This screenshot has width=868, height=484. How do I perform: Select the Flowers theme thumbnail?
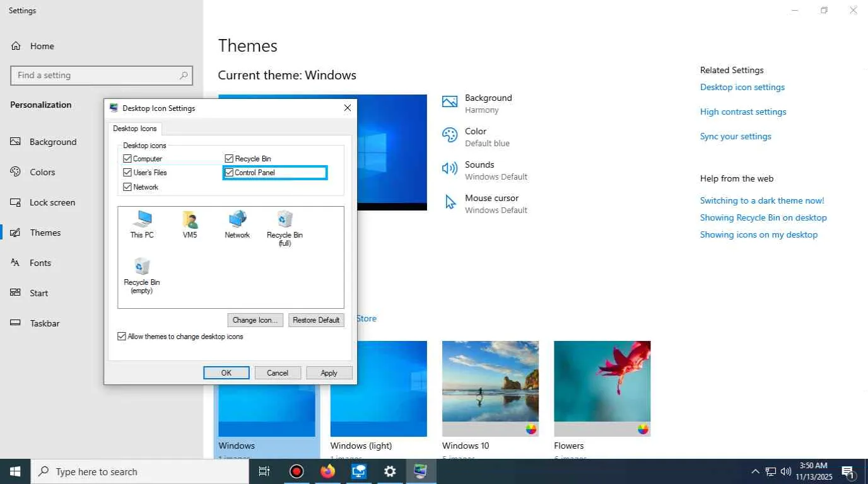(602, 389)
